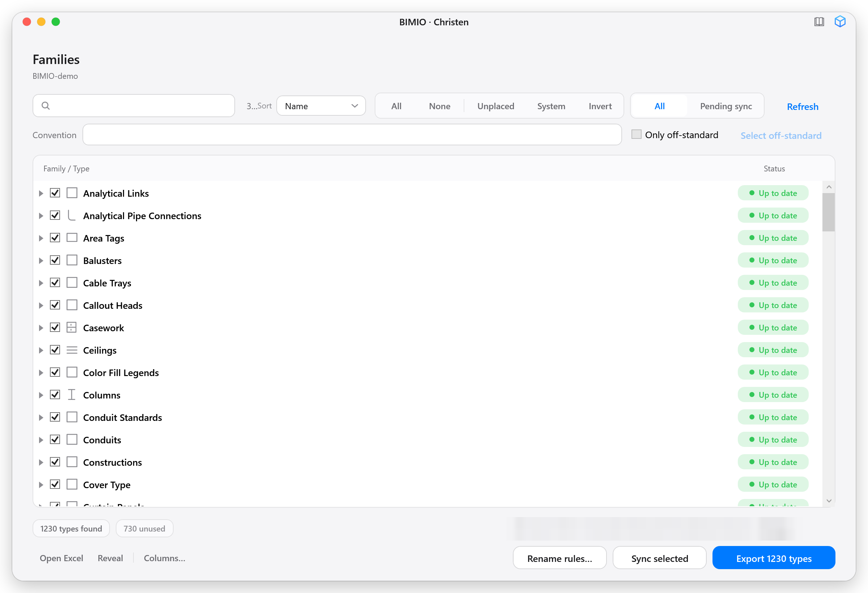
Task: Click the Area Tags category icon
Action: (72, 238)
